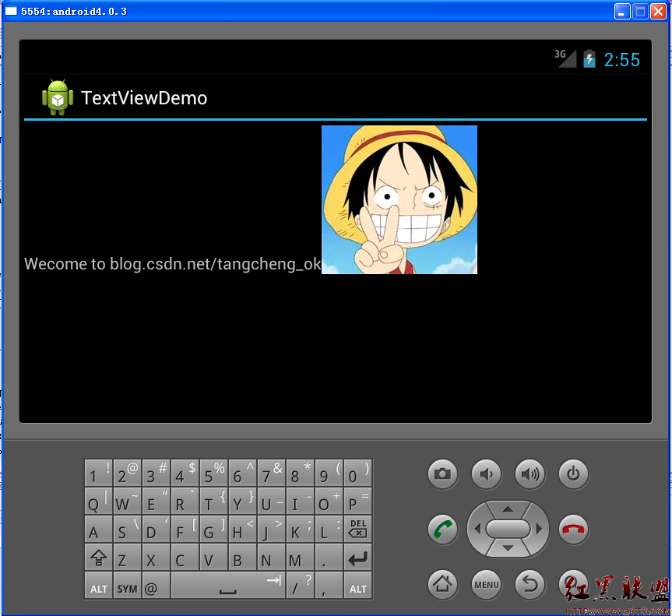Tap the @ key in bottom row
The width and height of the screenshot is (672, 616).
point(156,586)
